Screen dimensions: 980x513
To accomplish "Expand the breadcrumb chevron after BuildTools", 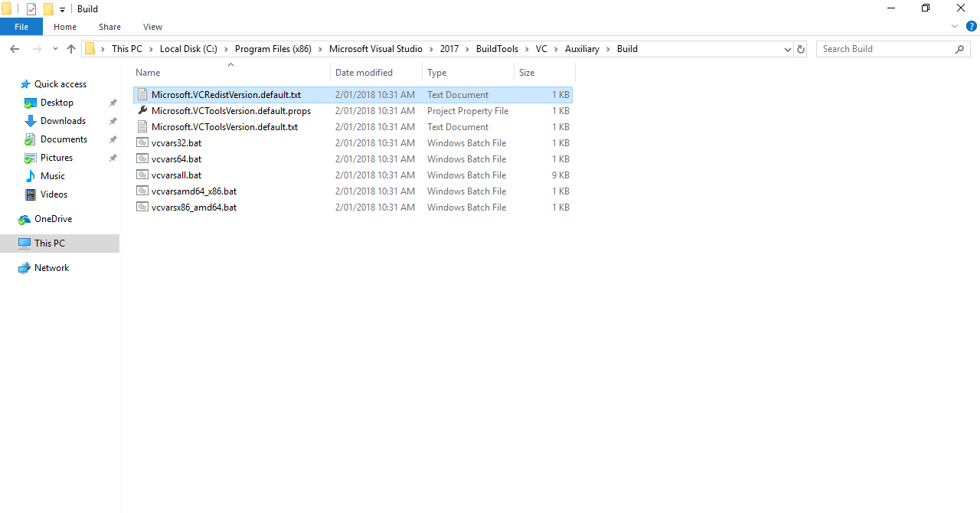I will coord(528,48).
